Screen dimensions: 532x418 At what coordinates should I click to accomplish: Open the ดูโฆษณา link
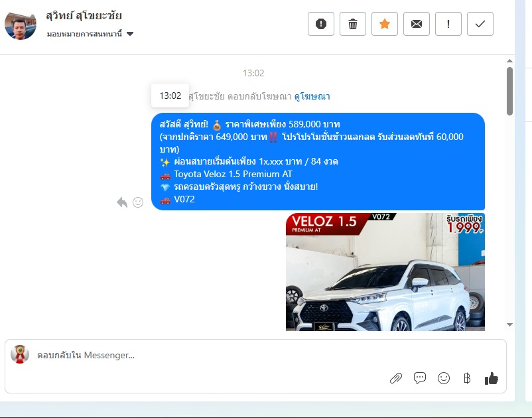pos(312,96)
